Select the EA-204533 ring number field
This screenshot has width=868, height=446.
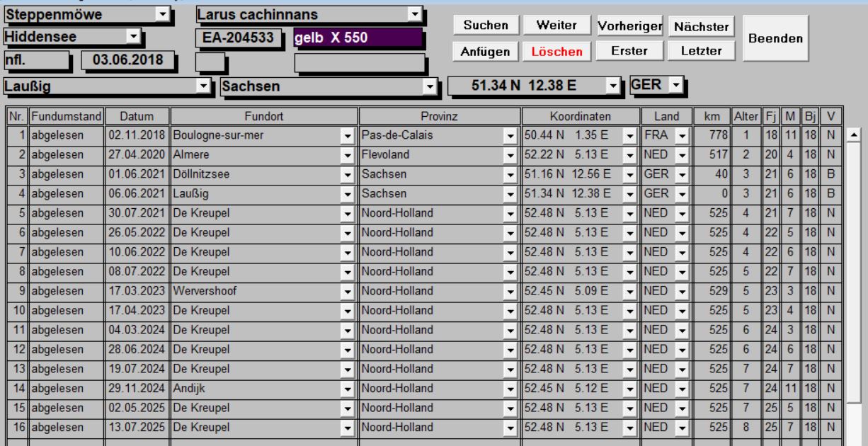click(238, 38)
